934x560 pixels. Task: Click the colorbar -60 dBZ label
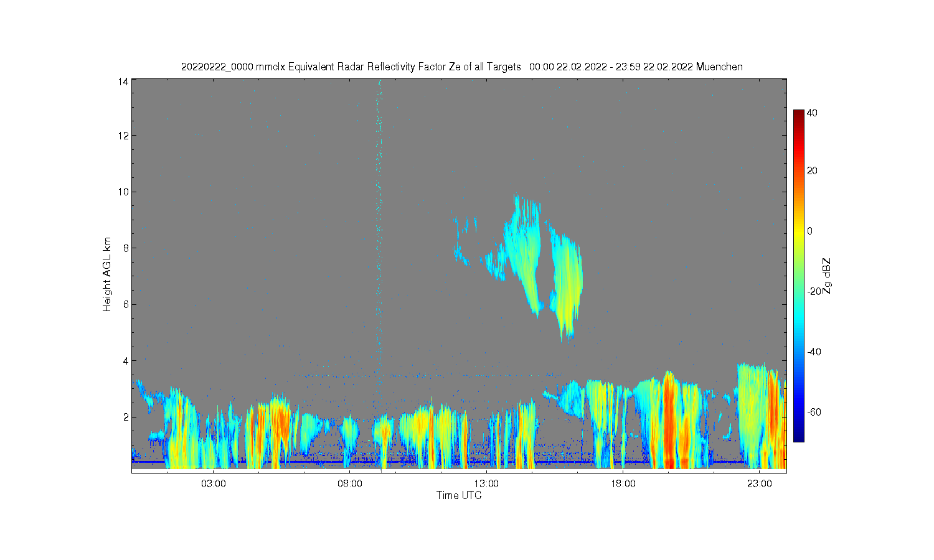[x=814, y=412]
